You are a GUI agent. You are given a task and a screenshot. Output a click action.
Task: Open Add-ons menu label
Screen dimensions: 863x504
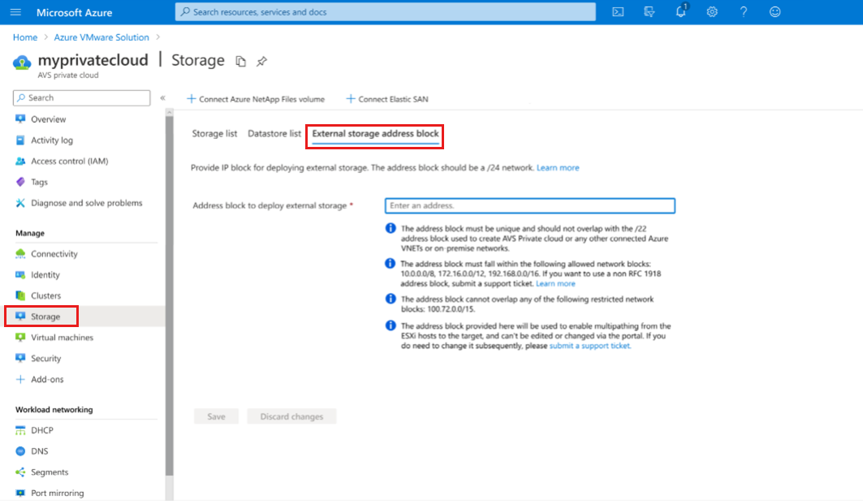click(47, 379)
